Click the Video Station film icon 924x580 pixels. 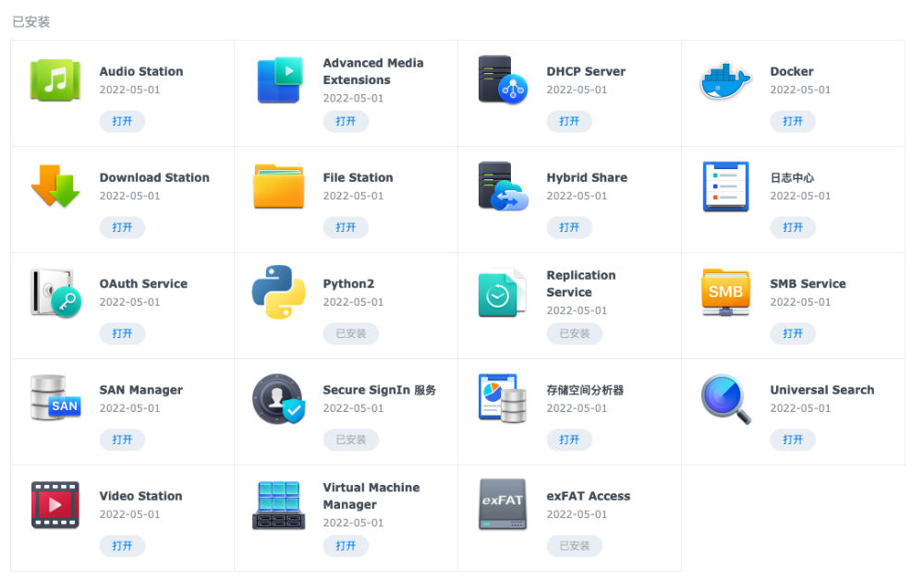coord(55,504)
